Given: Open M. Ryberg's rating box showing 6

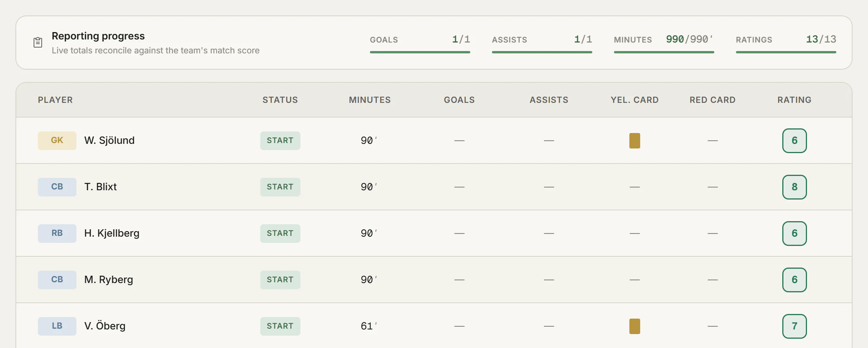Looking at the screenshot, I should coord(794,280).
